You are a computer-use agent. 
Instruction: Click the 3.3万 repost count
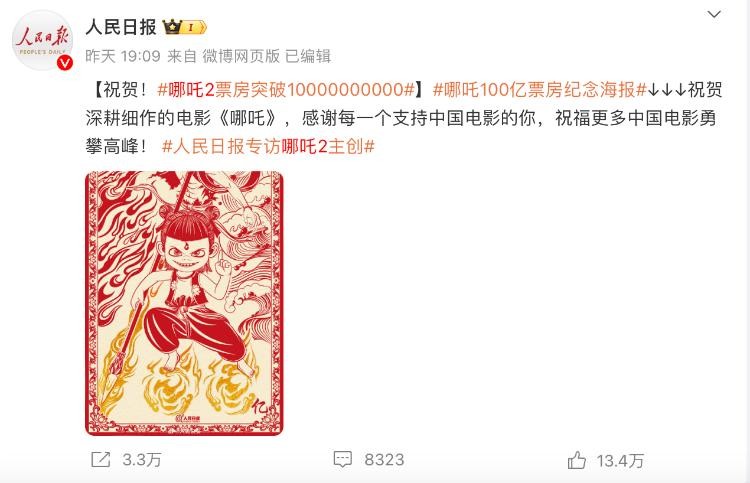click(142, 460)
